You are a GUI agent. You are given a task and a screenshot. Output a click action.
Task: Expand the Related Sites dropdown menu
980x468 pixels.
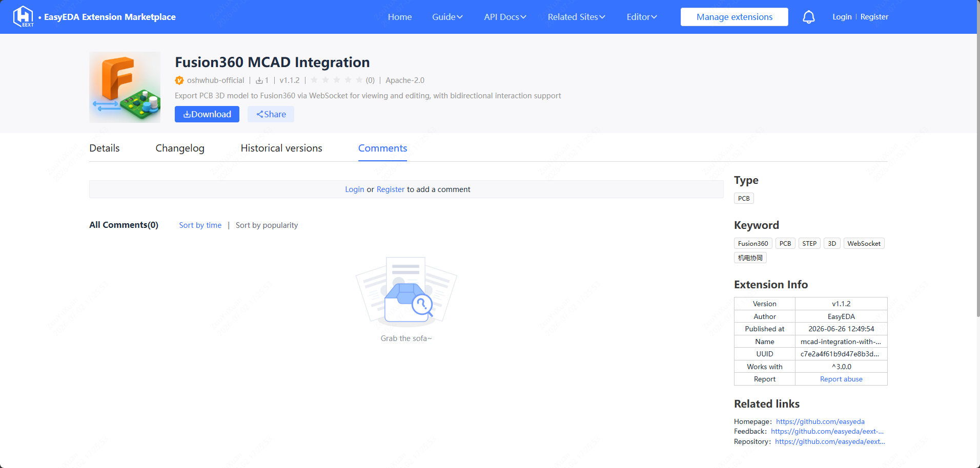[576, 17]
